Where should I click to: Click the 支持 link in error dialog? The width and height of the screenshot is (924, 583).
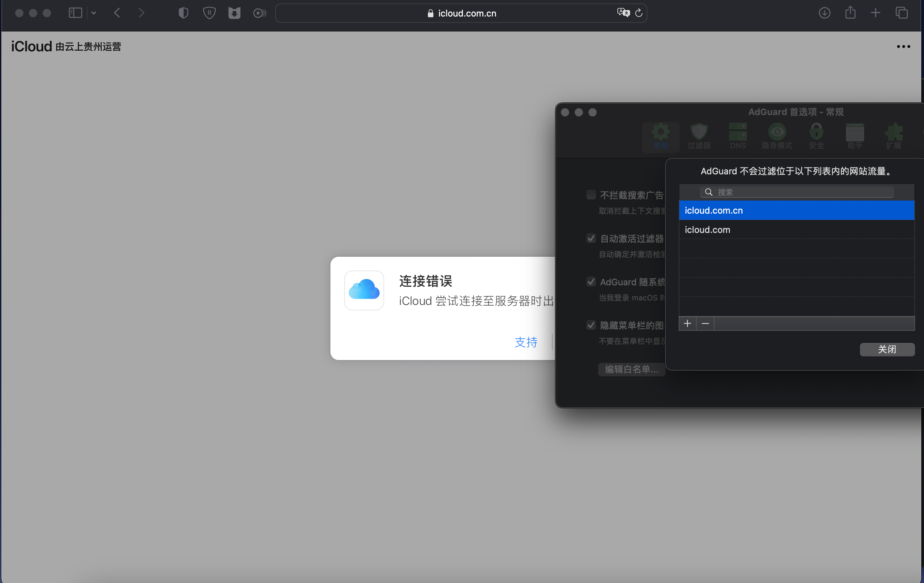point(526,342)
